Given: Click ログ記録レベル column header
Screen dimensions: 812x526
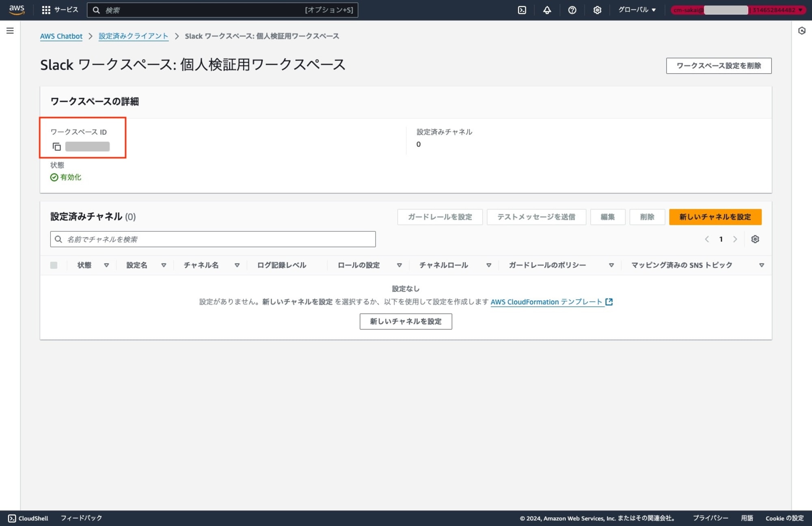Looking at the screenshot, I should tap(282, 265).
